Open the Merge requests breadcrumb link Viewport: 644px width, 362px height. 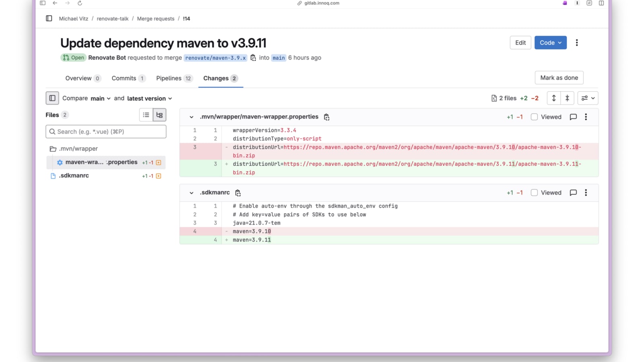156,19
